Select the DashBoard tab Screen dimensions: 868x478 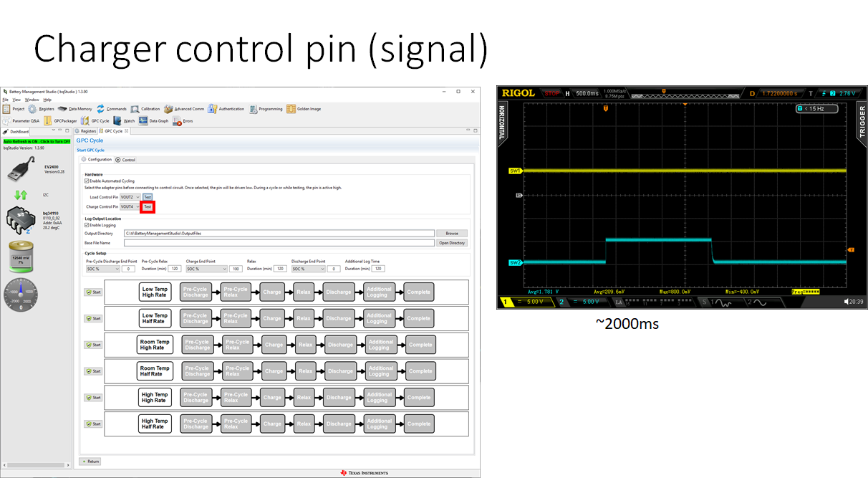click(x=16, y=132)
